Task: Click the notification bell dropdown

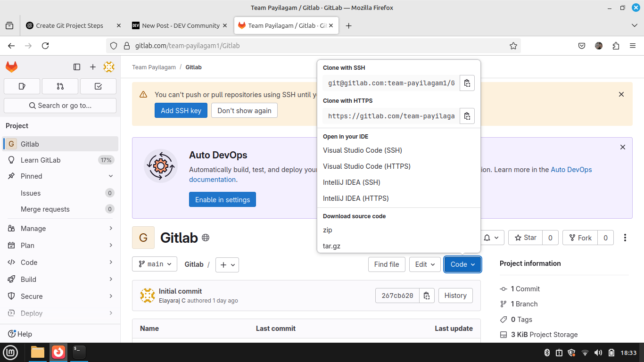Action: pyautogui.click(x=492, y=238)
